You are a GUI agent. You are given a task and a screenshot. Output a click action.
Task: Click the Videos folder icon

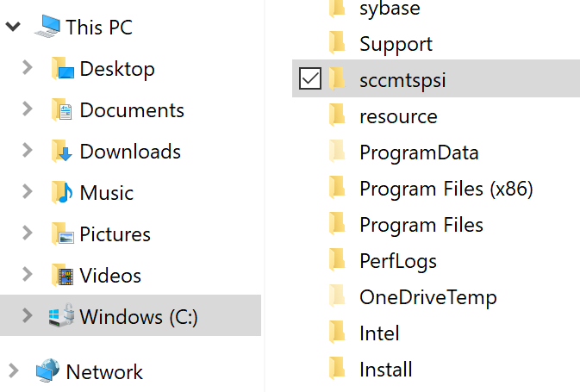tap(62, 276)
